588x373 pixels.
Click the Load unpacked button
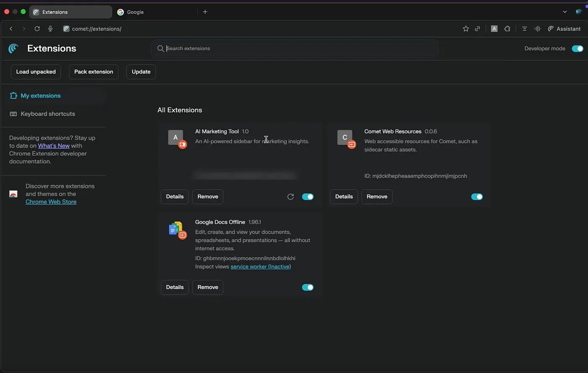36,71
